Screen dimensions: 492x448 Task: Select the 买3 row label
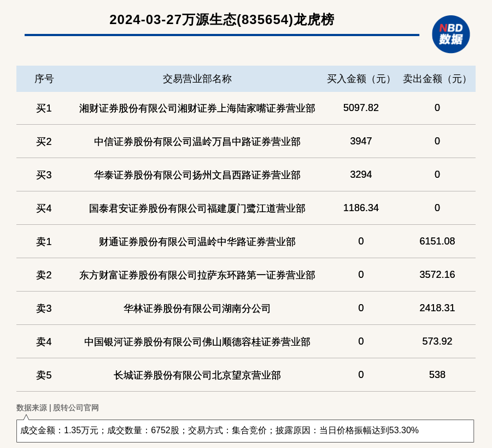(x=44, y=174)
